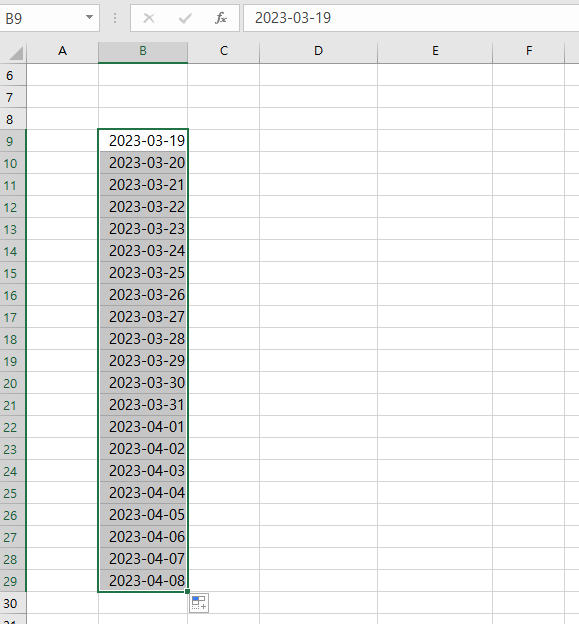Select row 29 header

tap(13, 581)
